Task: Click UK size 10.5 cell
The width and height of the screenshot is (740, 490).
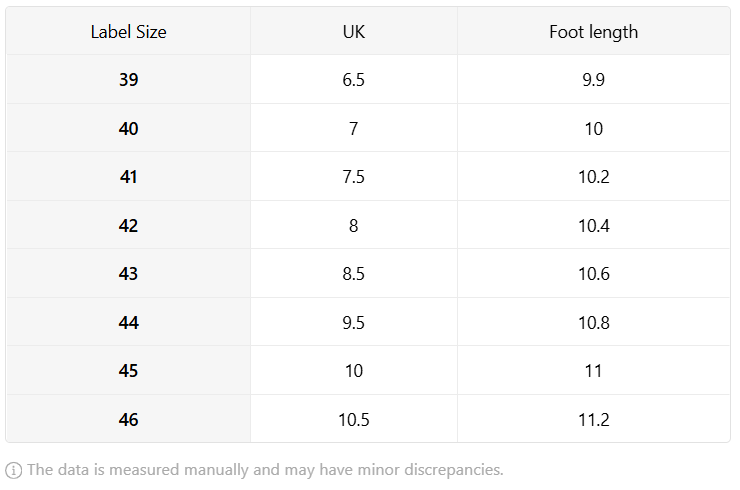Action: click(353, 419)
